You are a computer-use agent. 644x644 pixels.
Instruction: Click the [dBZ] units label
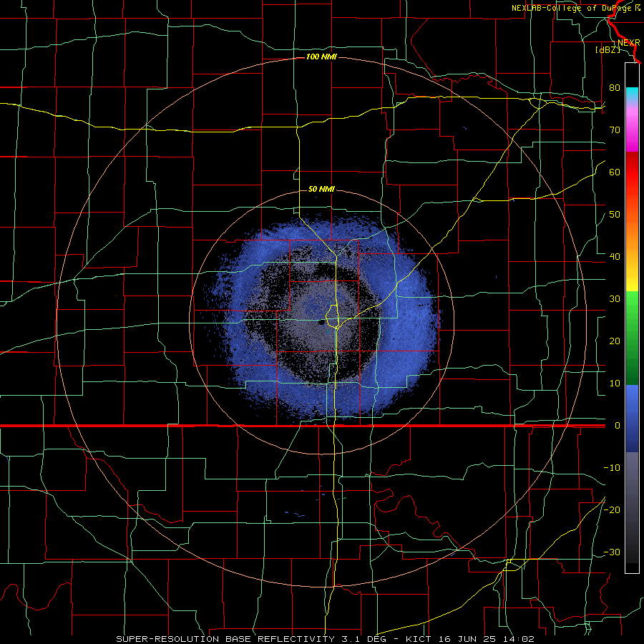pos(608,50)
